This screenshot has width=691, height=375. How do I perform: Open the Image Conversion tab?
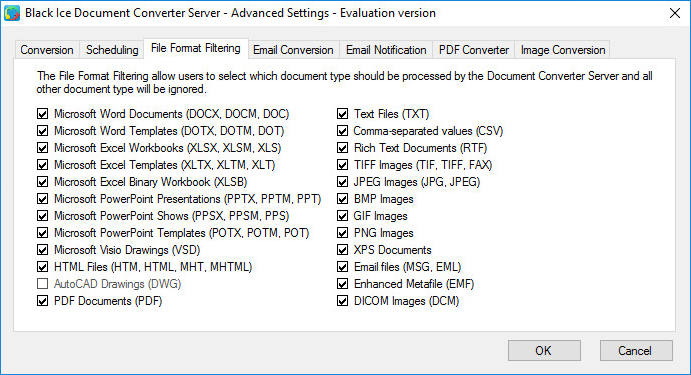563,50
